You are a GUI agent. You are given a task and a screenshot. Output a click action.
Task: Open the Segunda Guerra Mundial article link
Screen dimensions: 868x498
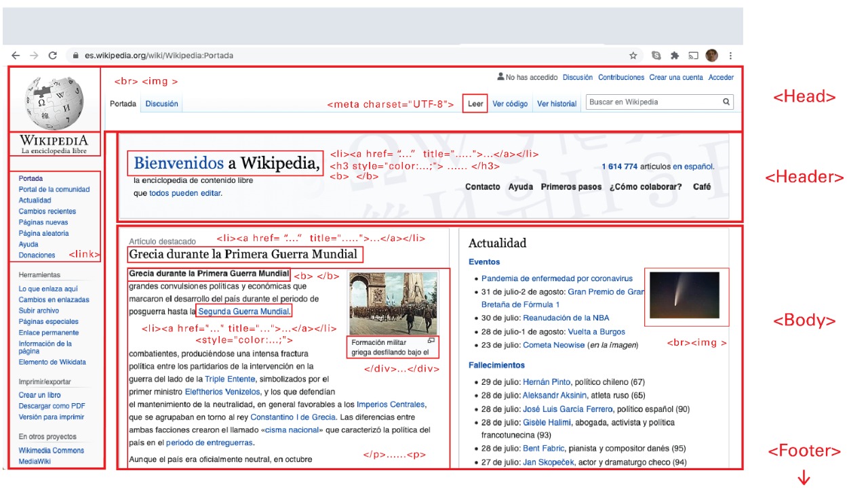coord(244,312)
